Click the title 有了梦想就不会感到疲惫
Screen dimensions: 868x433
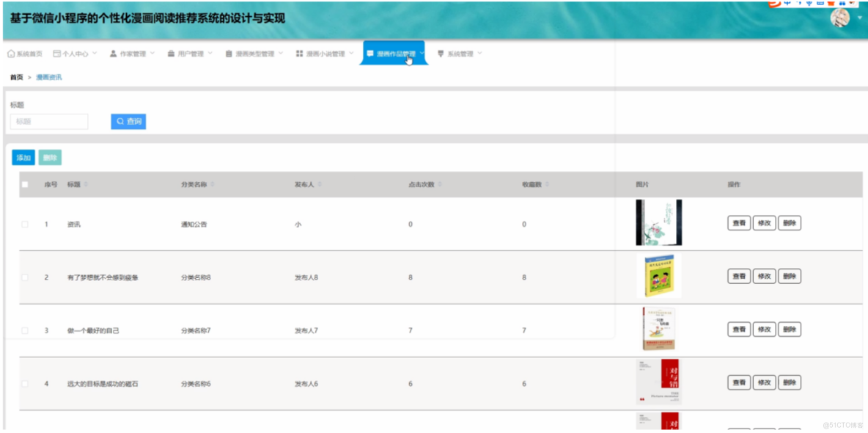[103, 277]
